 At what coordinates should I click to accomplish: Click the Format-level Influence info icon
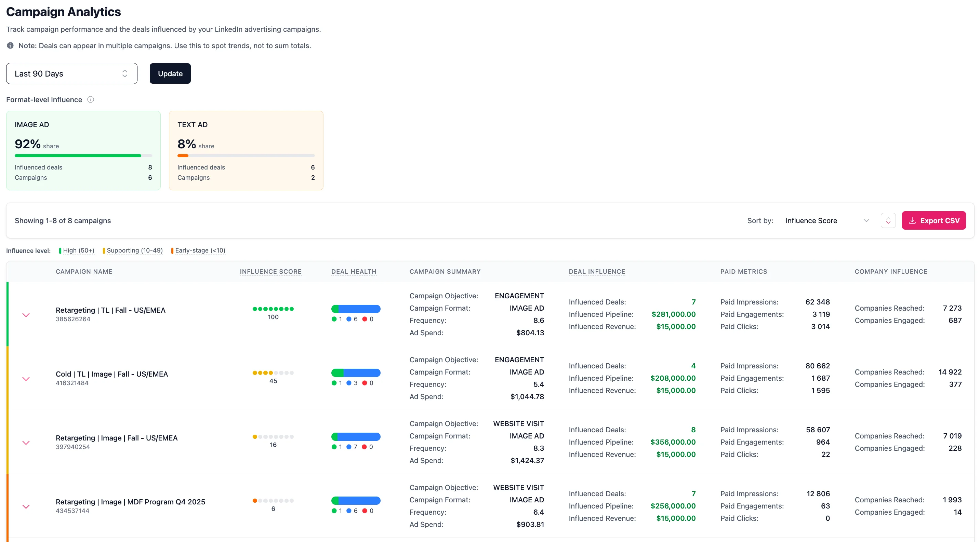point(91,99)
